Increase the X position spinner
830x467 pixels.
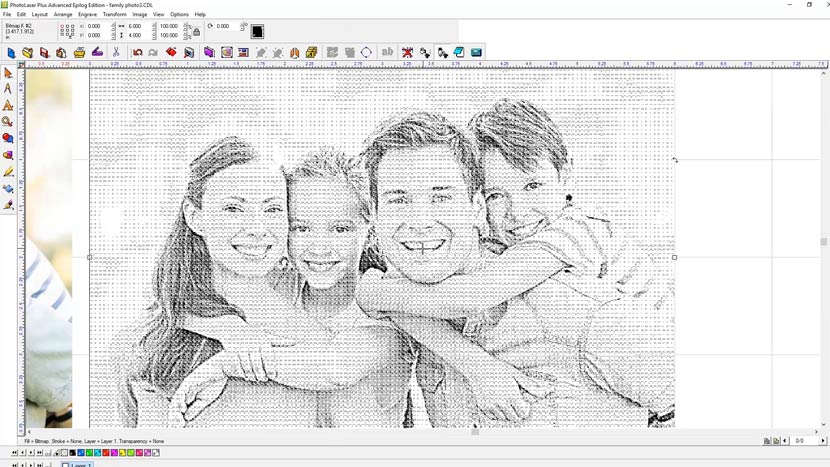[x=113, y=24]
